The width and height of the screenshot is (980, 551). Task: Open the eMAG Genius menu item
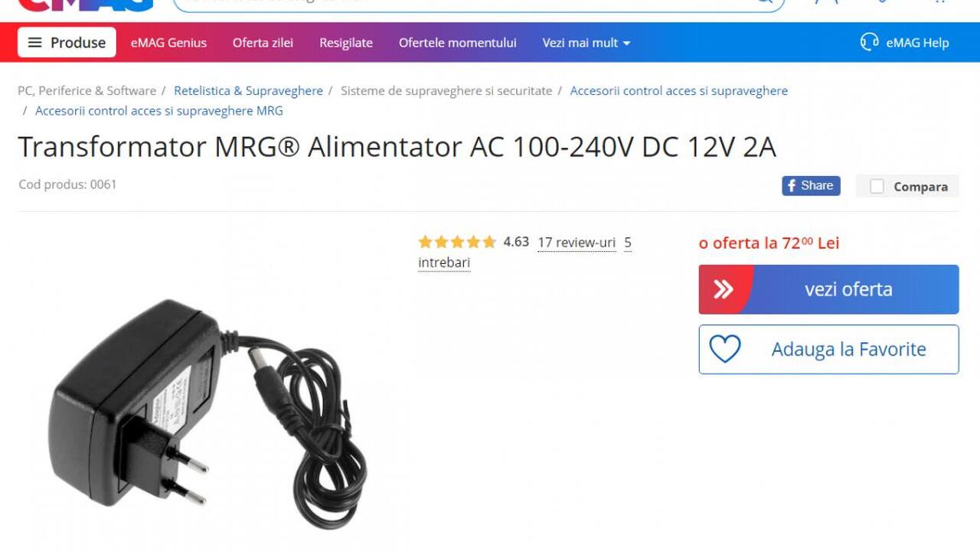168,43
